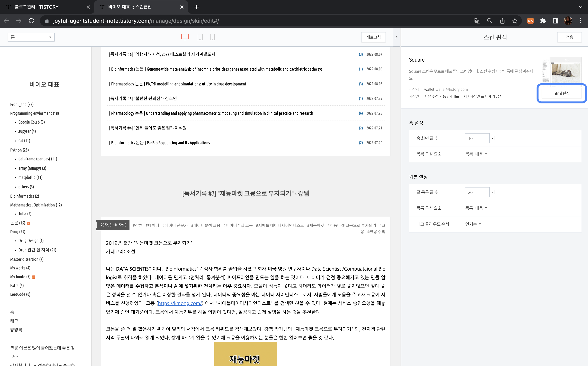The height and width of the screenshot is (366, 588).
Task: Select desktop preview mode icon
Action: pos(185,37)
